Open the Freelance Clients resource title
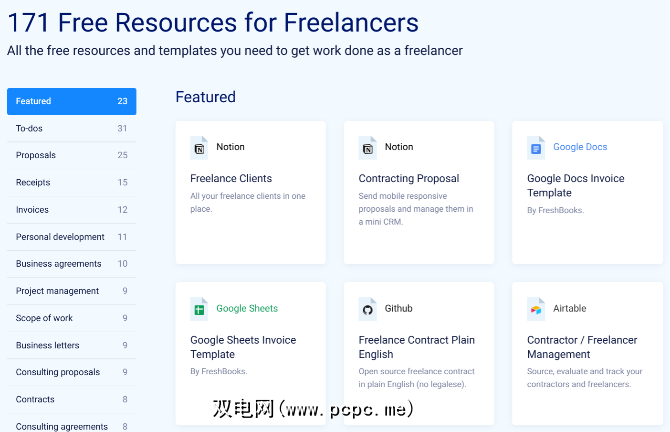The height and width of the screenshot is (432, 670). [231, 179]
